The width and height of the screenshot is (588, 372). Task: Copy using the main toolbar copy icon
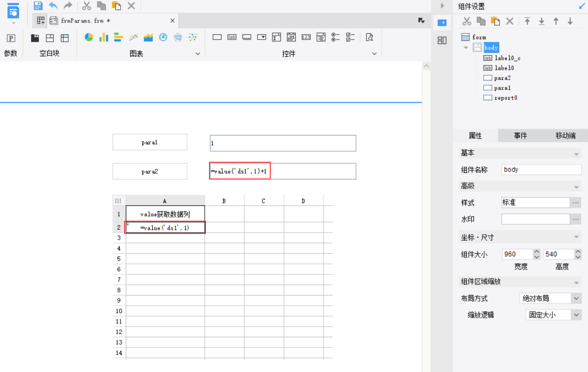tap(101, 6)
